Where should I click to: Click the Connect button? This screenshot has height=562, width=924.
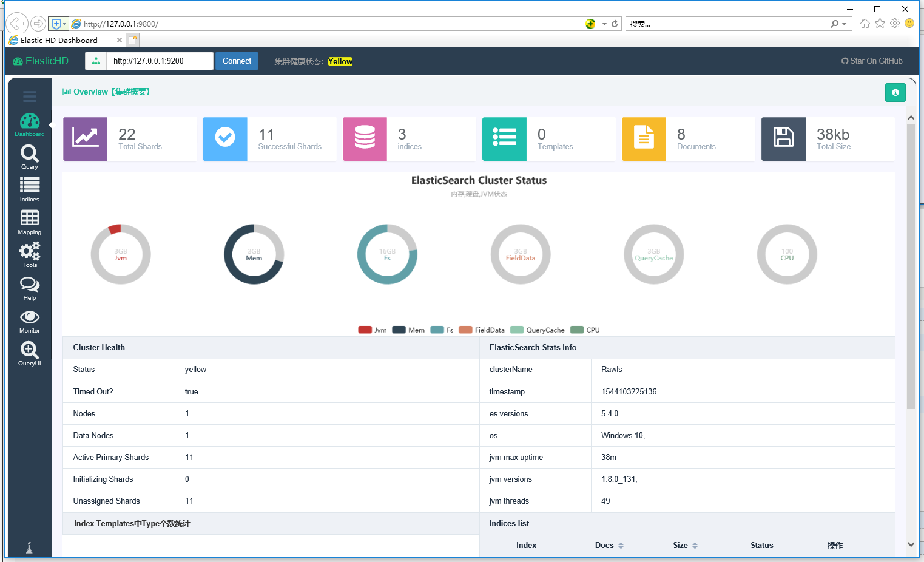(x=237, y=61)
